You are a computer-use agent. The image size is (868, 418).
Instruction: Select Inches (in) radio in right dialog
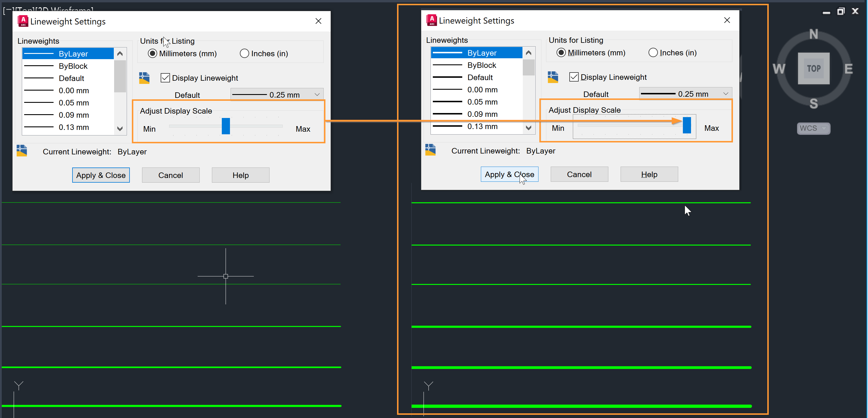pos(653,53)
